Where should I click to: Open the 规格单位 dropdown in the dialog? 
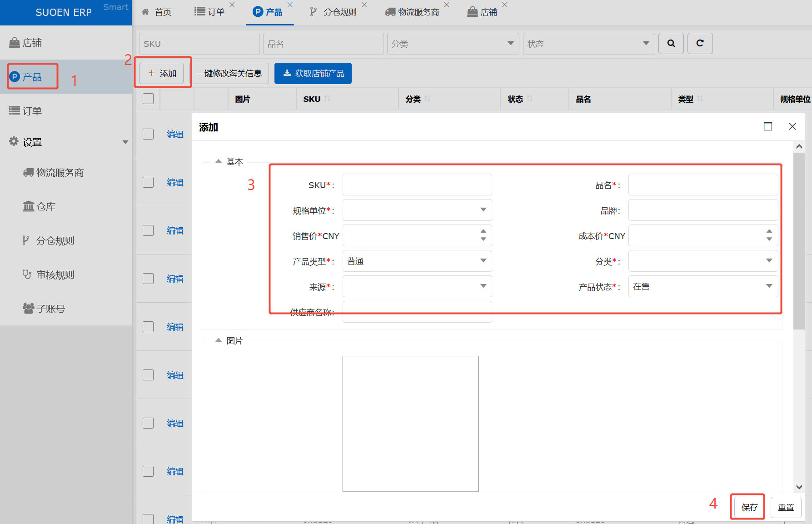(x=483, y=210)
